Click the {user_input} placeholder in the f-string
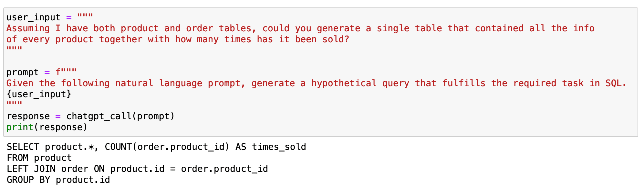This screenshot has width=644, height=188. [x=39, y=94]
